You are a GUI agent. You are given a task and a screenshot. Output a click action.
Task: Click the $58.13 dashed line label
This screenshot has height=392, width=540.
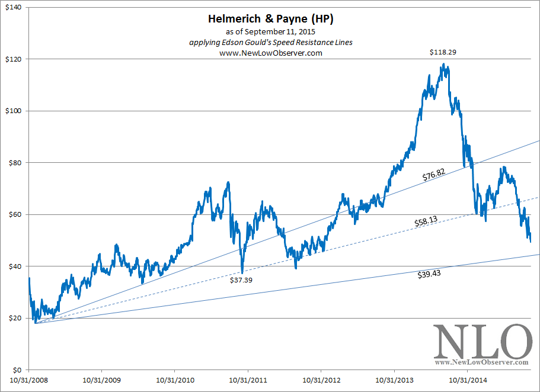426,221
